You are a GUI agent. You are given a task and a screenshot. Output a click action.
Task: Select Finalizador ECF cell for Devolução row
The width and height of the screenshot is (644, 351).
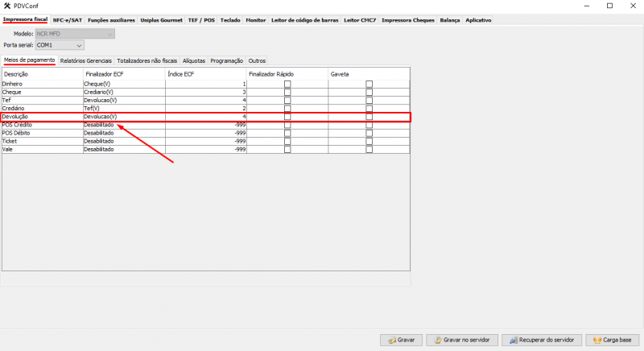(123, 117)
